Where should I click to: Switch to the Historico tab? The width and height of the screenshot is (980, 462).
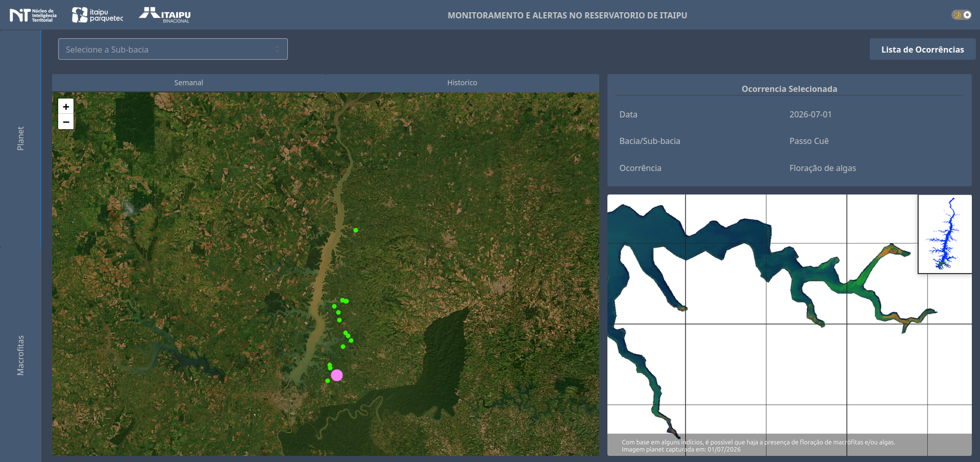pos(462,83)
